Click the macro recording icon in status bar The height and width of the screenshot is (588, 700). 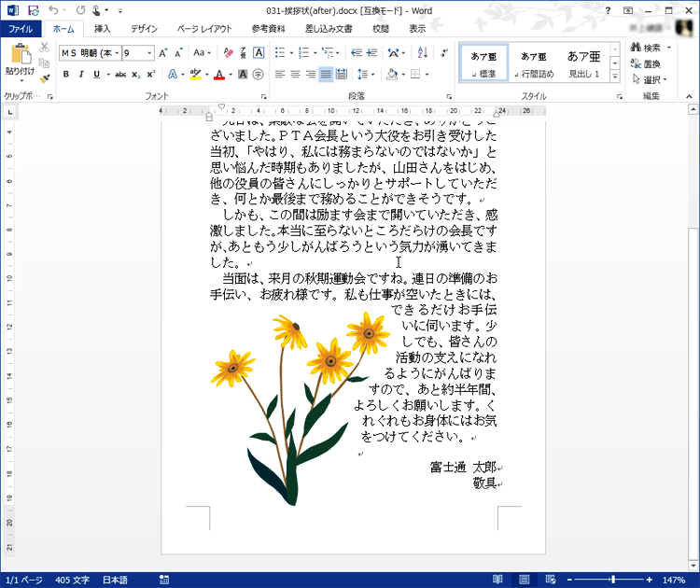click(x=164, y=580)
